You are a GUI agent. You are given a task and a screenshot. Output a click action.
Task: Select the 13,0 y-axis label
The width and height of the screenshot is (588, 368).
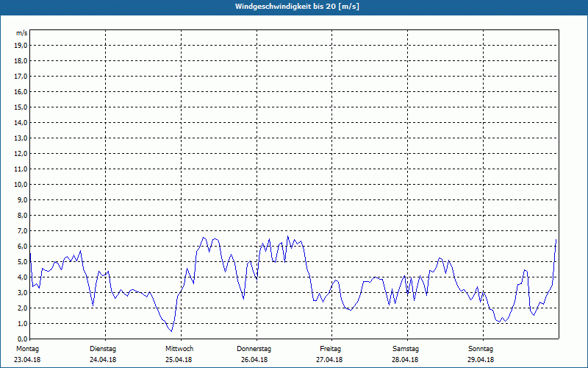point(21,138)
